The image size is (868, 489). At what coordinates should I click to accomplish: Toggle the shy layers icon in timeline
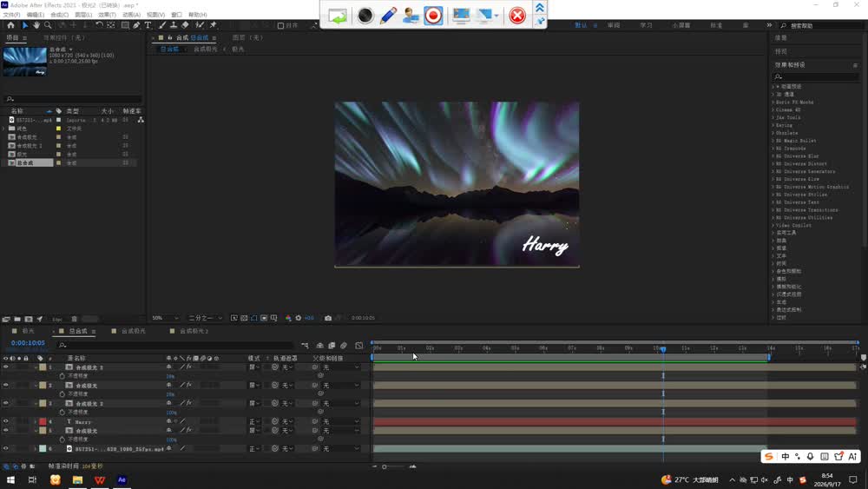[320, 346]
